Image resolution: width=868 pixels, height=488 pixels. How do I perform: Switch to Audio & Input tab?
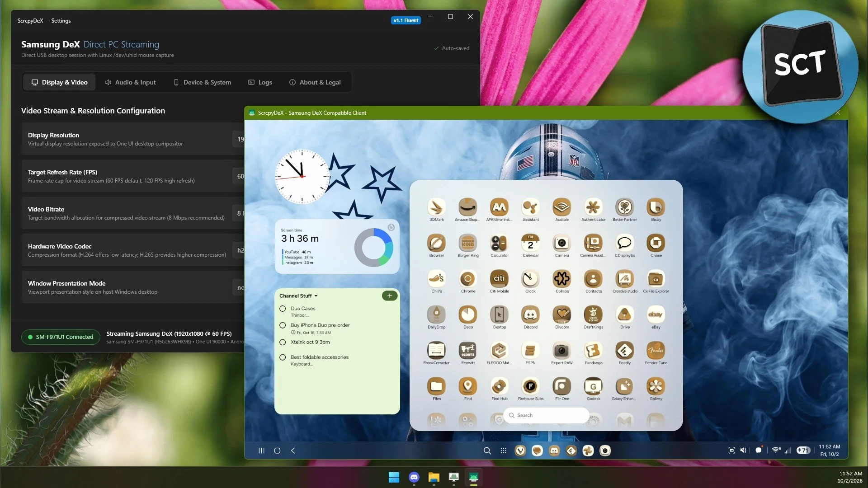click(x=130, y=82)
